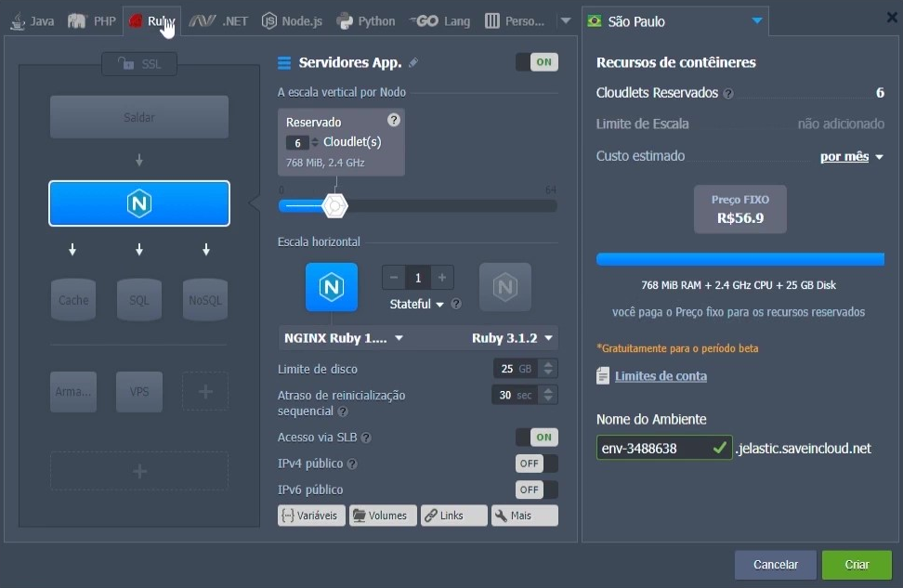The height and width of the screenshot is (588, 903).
Task: Adjust the Reservado cloudlets spinner arrows
Action: 314,142
